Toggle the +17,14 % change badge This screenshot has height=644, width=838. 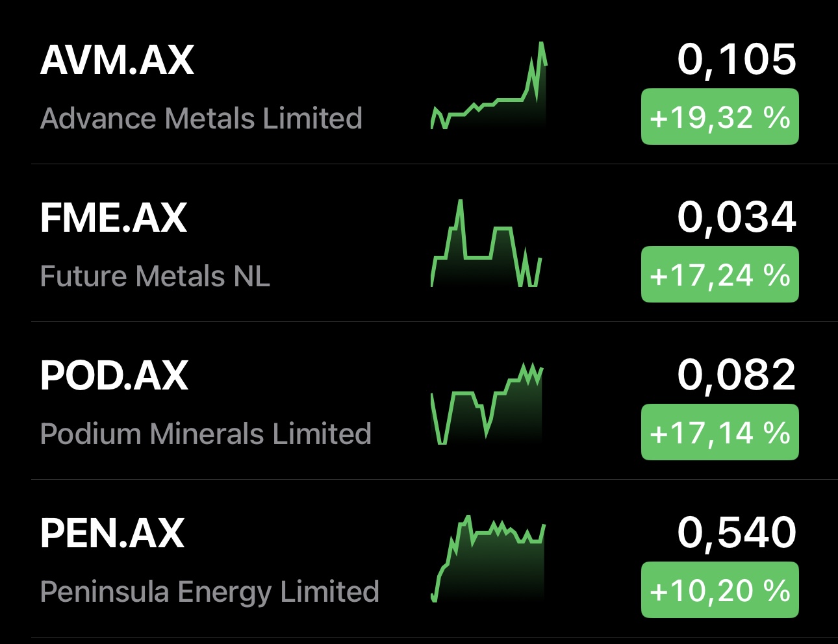click(x=720, y=432)
